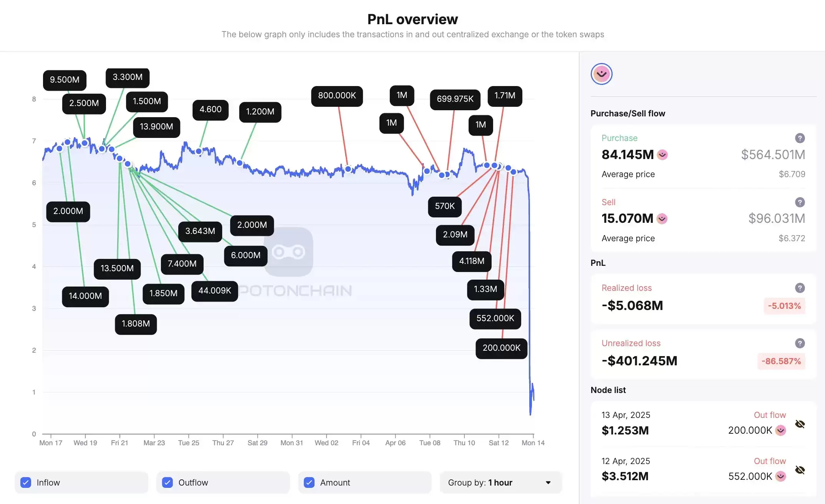Click the large token avatar icon
825x504 pixels.
601,74
